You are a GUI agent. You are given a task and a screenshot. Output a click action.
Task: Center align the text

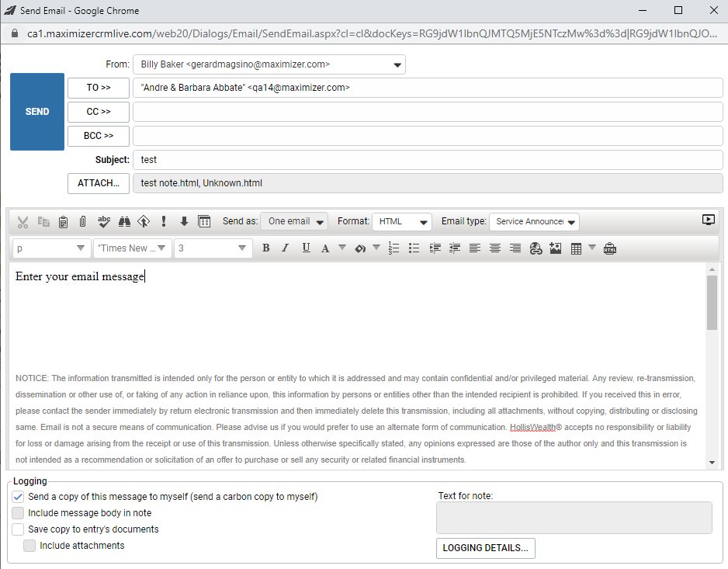coord(495,248)
